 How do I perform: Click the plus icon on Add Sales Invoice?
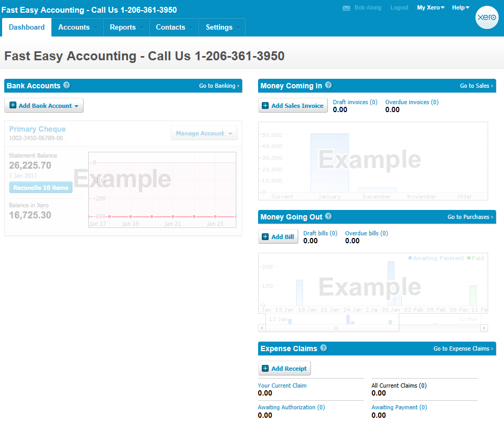coord(264,106)
